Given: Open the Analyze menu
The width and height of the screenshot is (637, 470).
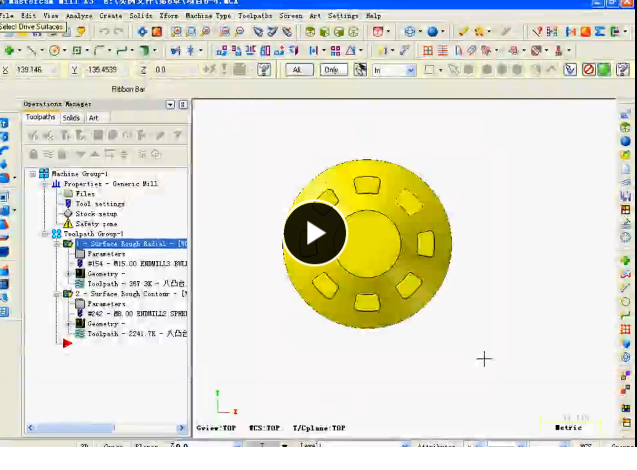Looking at the screenshot, I should (79, 16).
